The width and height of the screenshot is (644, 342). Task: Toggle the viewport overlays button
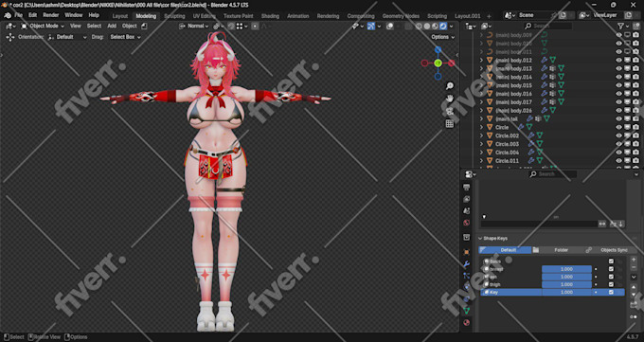390,27
